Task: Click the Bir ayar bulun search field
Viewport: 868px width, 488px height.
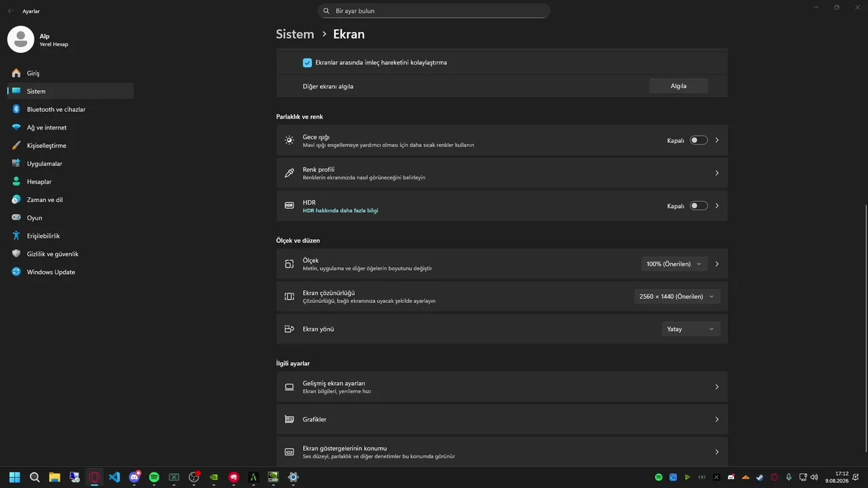Action: (434, 11)
